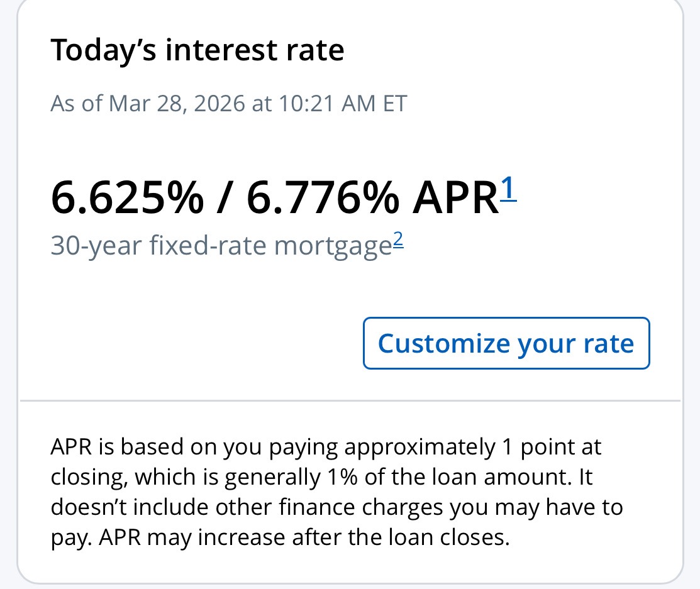Open footnote 2 after fixed-rate mortgage

tap(397, 241)
